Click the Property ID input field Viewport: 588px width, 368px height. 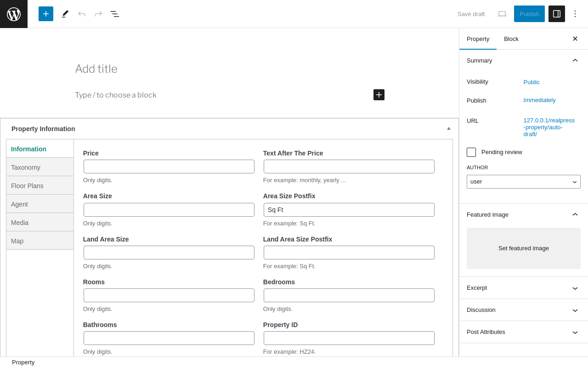pyautogui.click(x=349, y=338)
